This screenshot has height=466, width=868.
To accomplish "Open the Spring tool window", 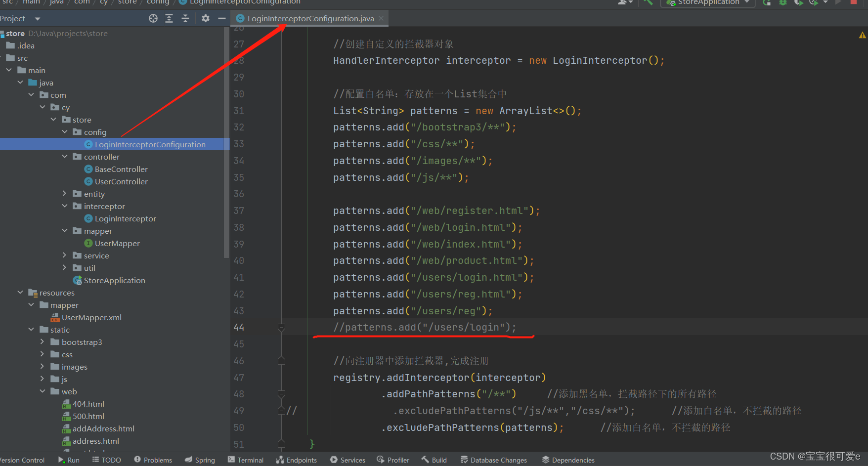I will [x=200, y=460].
